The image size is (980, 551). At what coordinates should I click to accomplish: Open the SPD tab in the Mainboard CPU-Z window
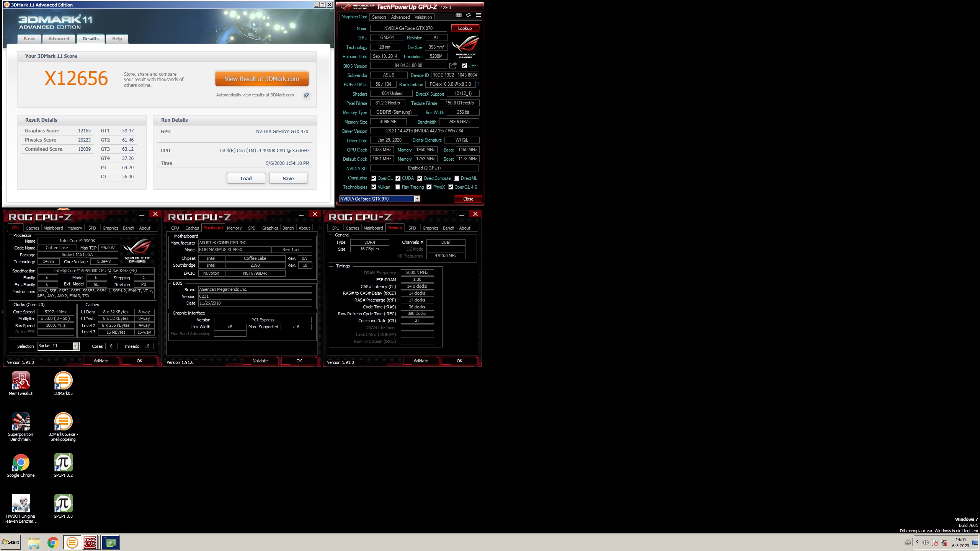(252, 228)
